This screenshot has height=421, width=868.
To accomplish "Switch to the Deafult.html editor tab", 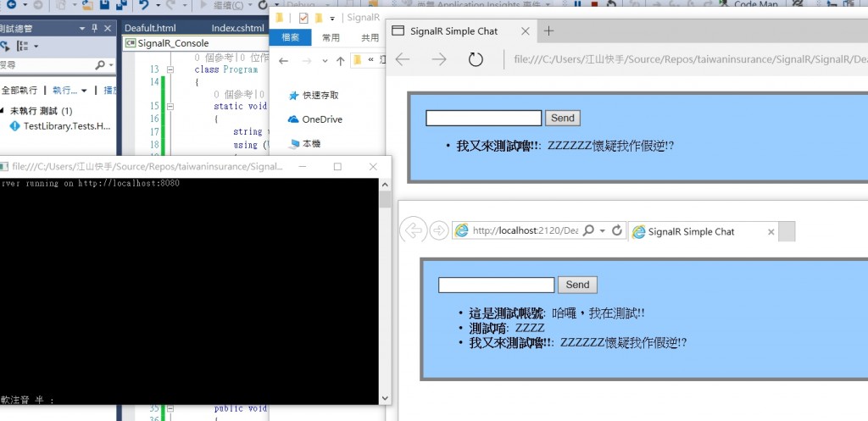I will (150, 28).
